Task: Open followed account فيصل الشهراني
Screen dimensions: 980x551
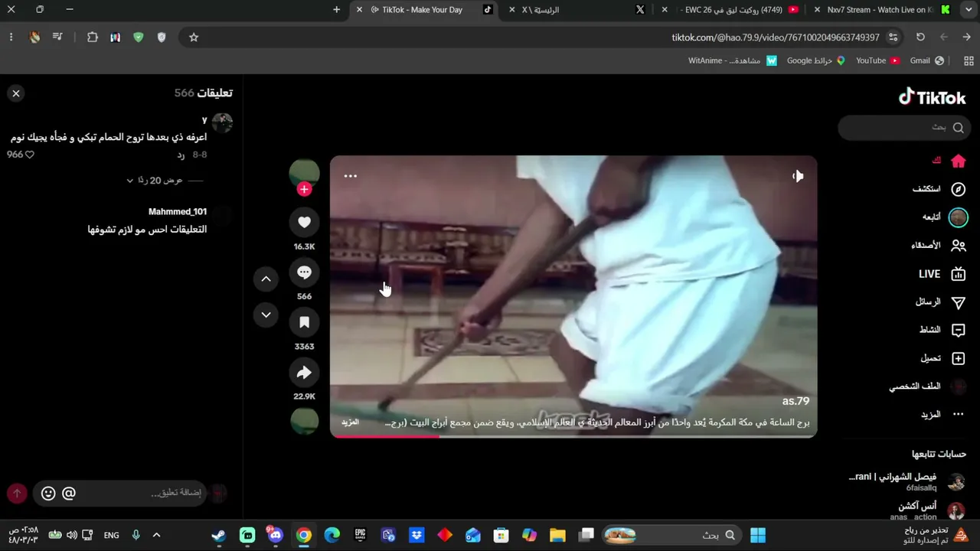Action: coord(907,481)
